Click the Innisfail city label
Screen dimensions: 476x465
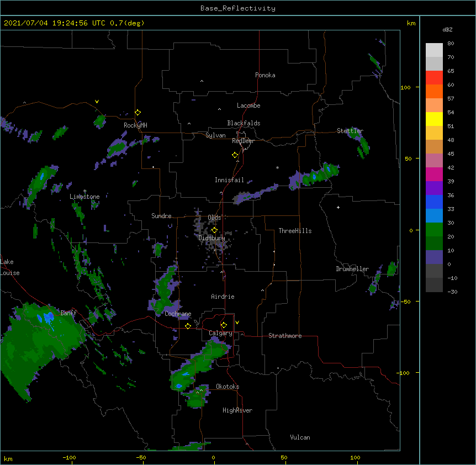point(229,180)
